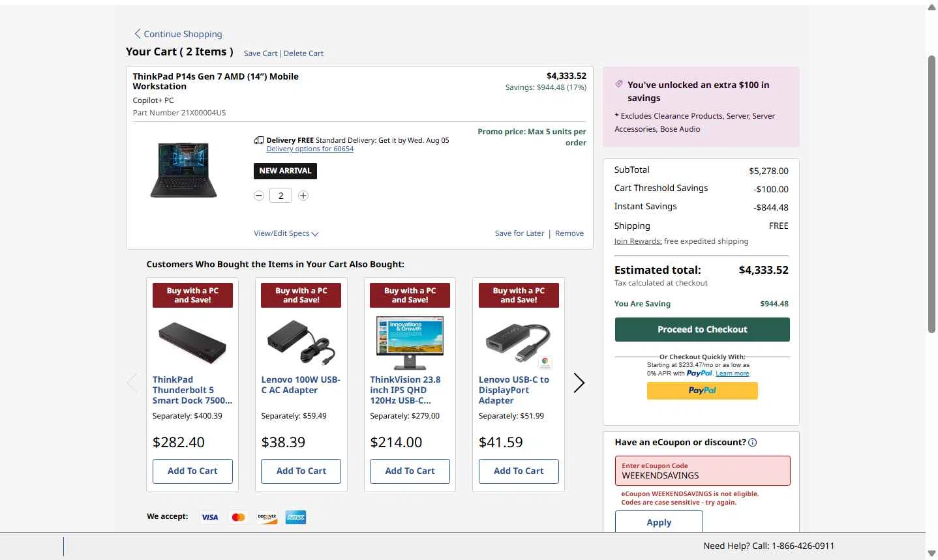Click the Instant Savings amount -$844.48
938x560 pixels.
(x=771, y=207)
